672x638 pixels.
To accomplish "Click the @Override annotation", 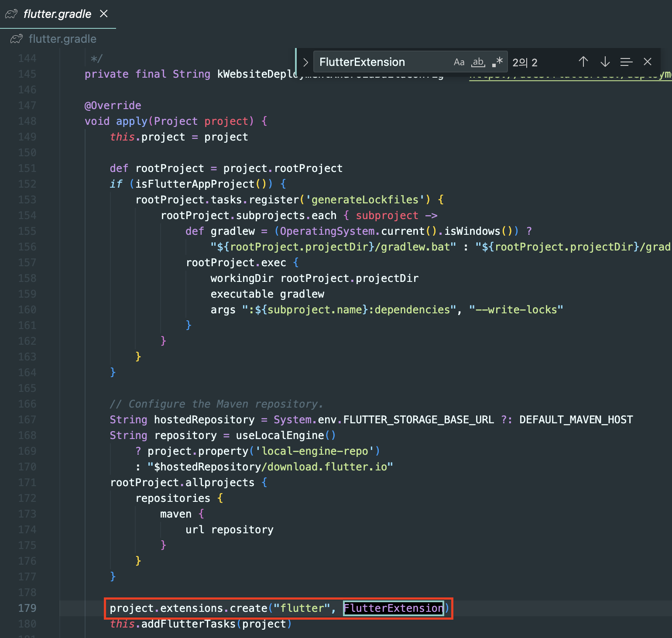I will click(113, 105).
